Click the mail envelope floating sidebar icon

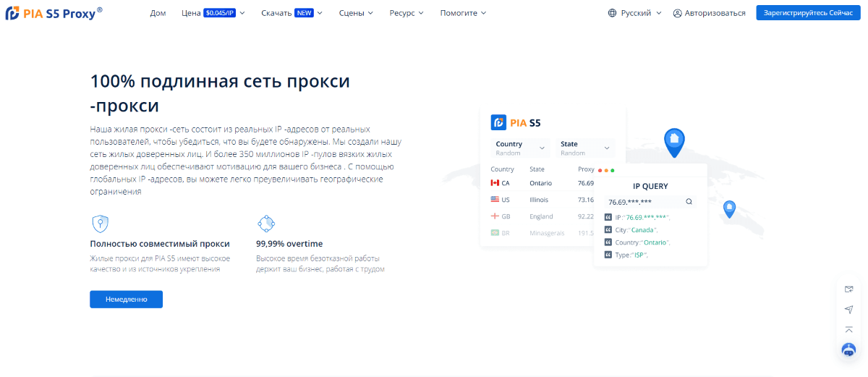[849, 289]
